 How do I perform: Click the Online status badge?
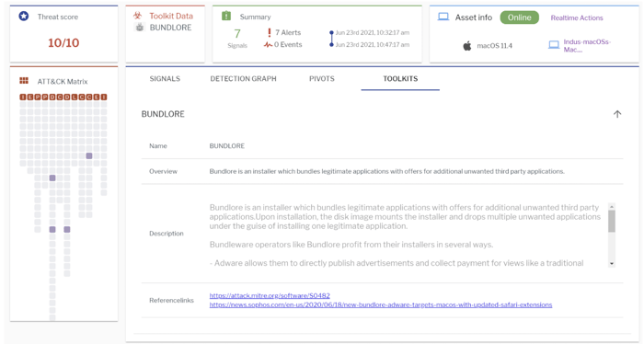[x=519, y=17]
